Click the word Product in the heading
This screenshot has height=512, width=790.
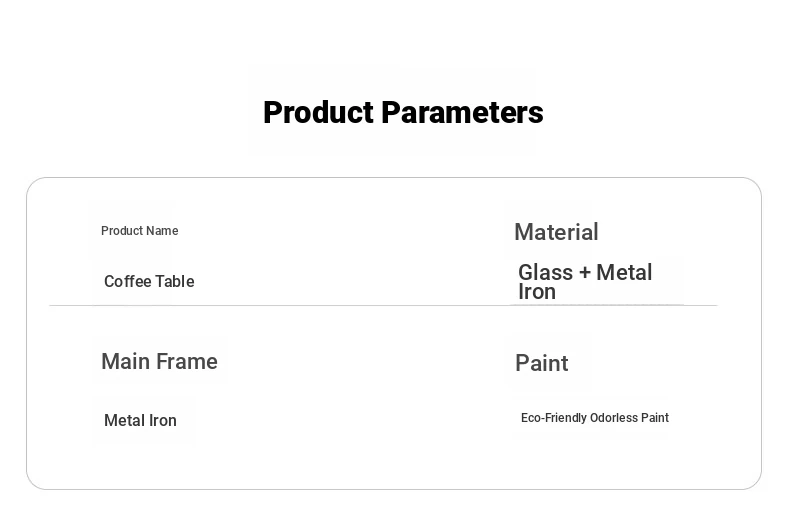318,113
